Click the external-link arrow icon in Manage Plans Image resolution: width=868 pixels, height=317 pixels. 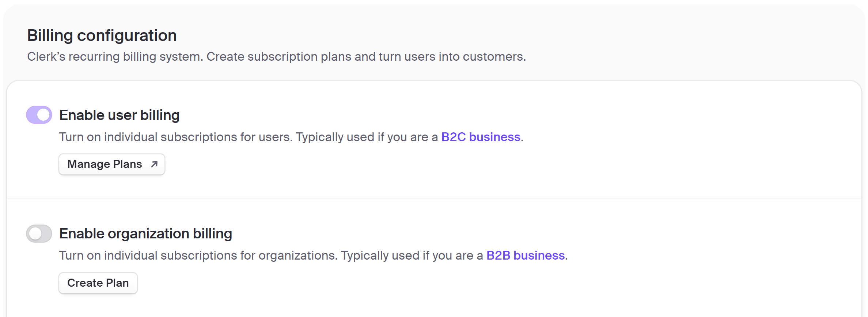pos(154,164)
